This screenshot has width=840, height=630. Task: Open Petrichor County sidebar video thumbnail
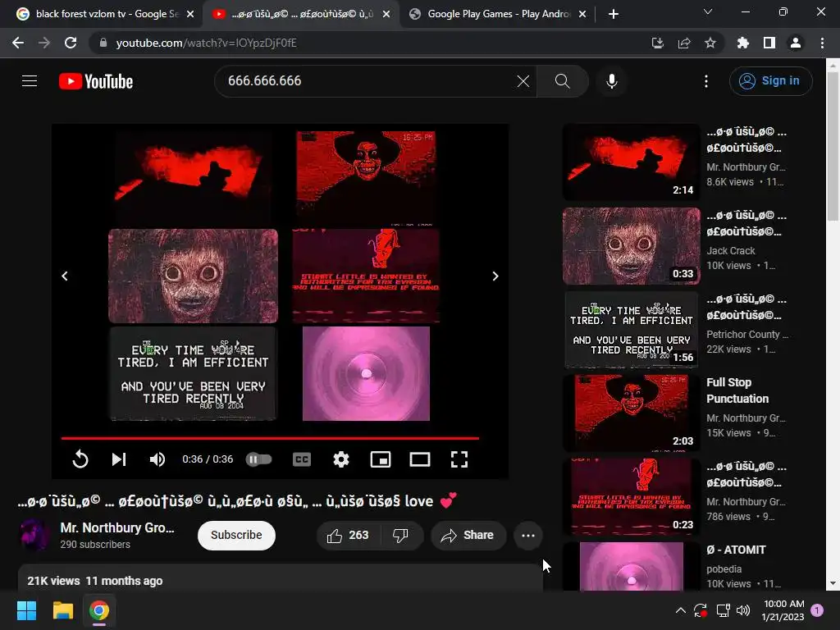pos(631,330)
